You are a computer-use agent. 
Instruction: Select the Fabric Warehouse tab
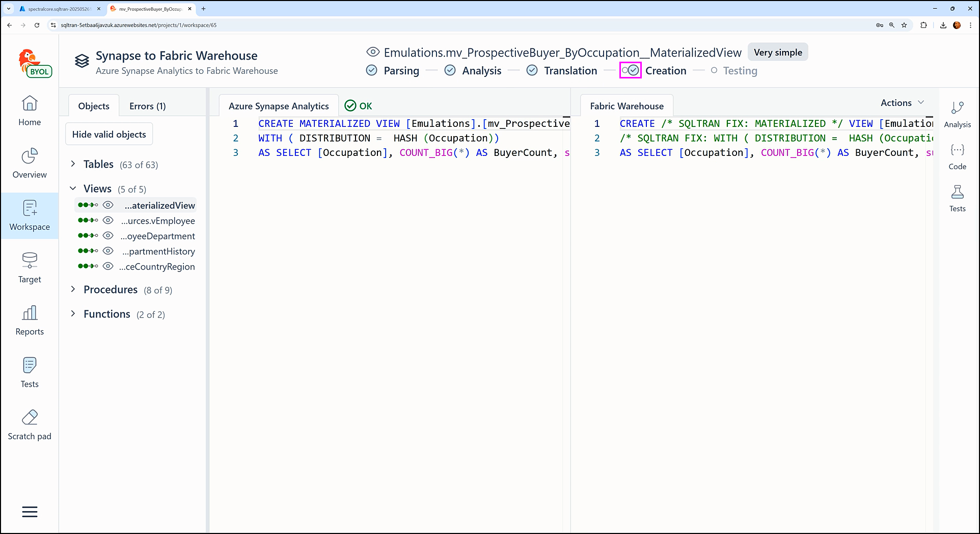(627, 106)
